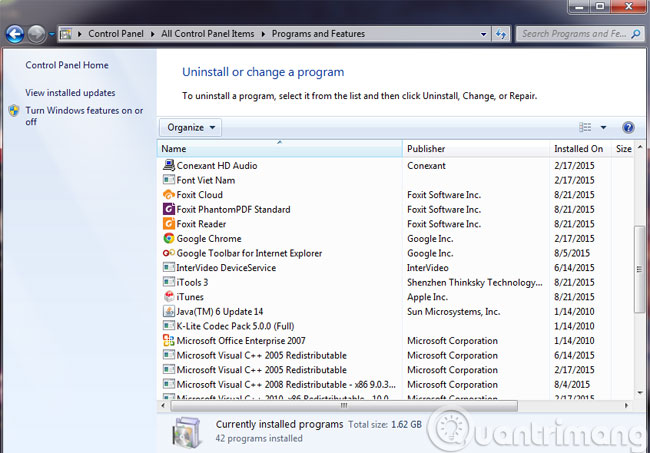Select the iTunes program name

pyautogui.click(x=190, y=297)
